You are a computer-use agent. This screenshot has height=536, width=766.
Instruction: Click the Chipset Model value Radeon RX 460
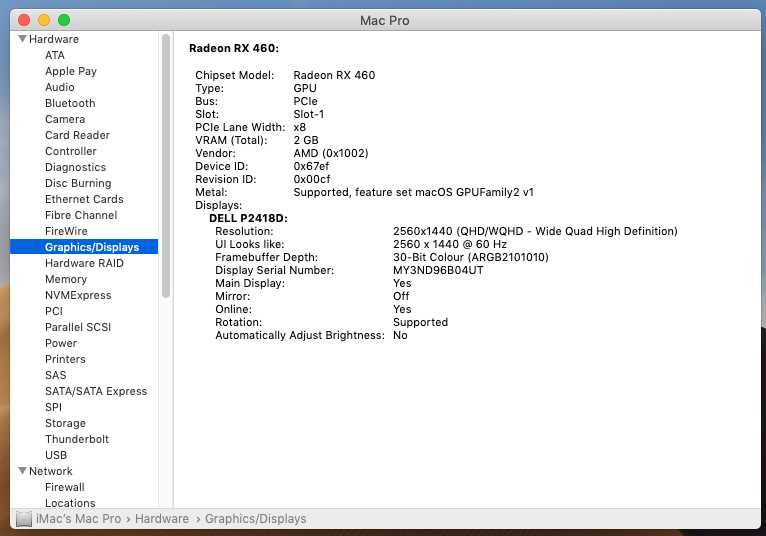(334, 75)
